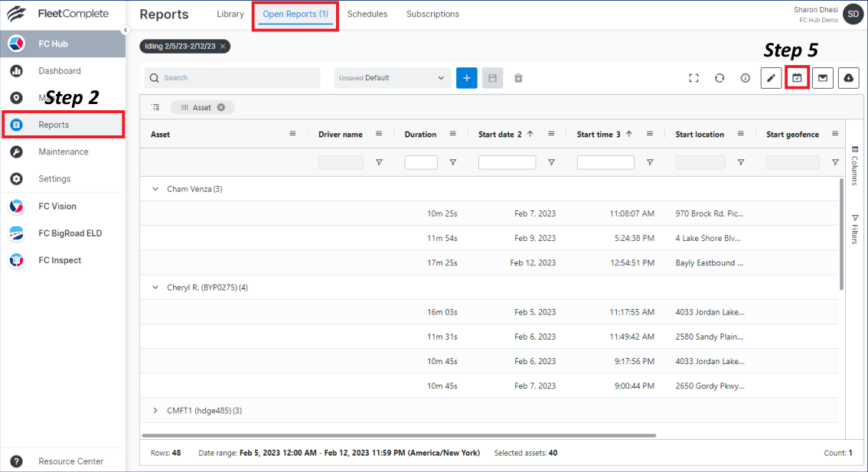Open Maintenance in the sidebar
The height and width of the screenshot is (472, 868).
[64, 151]
